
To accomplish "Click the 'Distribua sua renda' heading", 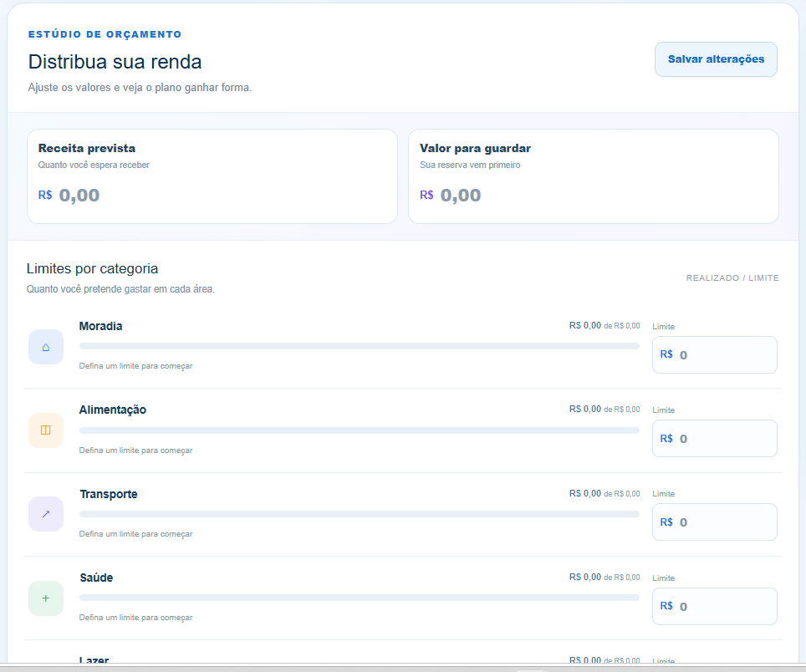I will 115,62.
